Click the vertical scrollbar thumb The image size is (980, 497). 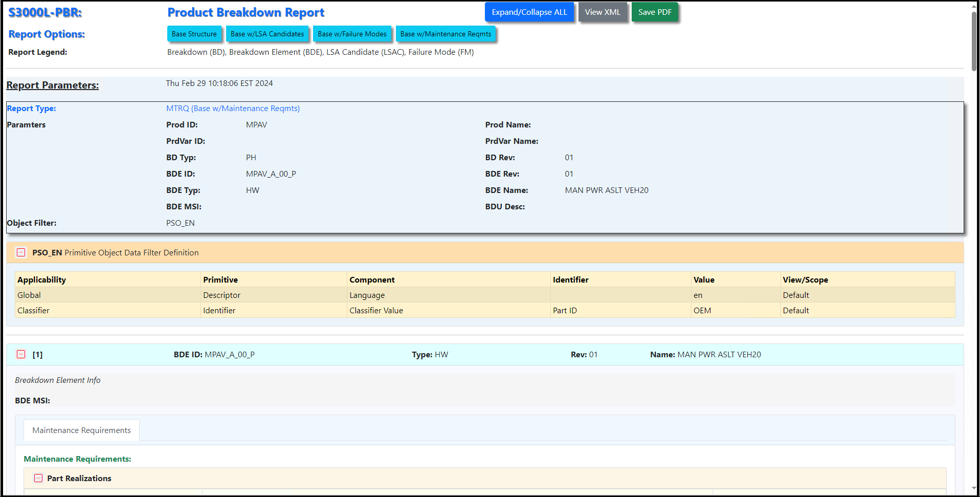click(974, 41)
